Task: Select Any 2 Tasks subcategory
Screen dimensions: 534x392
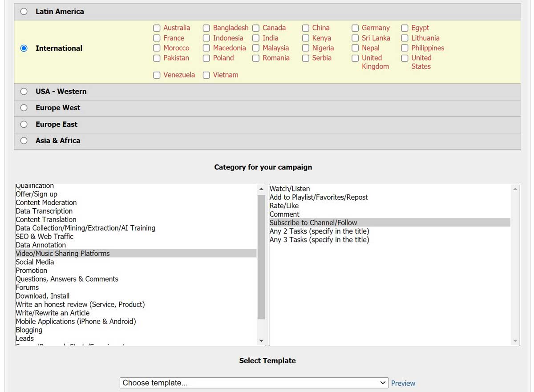Action: [x=319, y=231]
